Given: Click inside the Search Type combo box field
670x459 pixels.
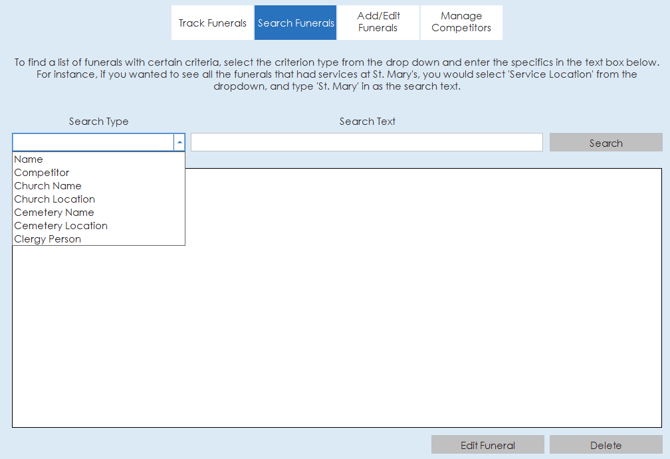Looking at the screenshot, I should 93,143.
